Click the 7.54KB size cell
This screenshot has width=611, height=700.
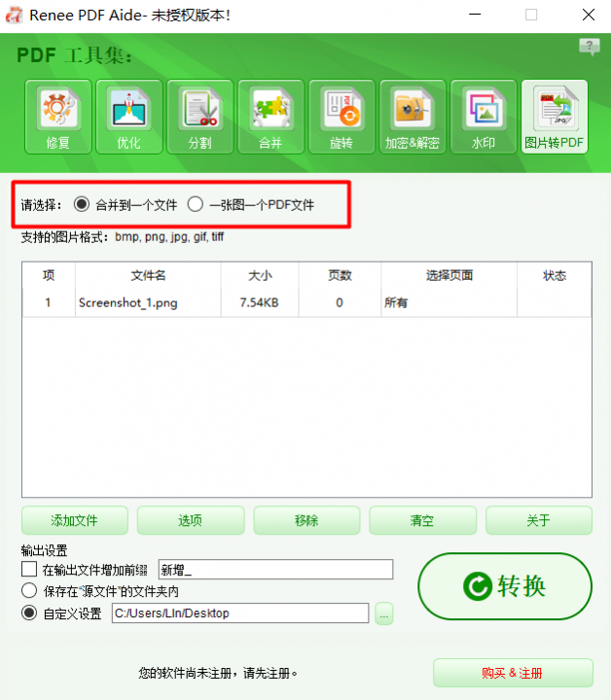coord(260,302)
